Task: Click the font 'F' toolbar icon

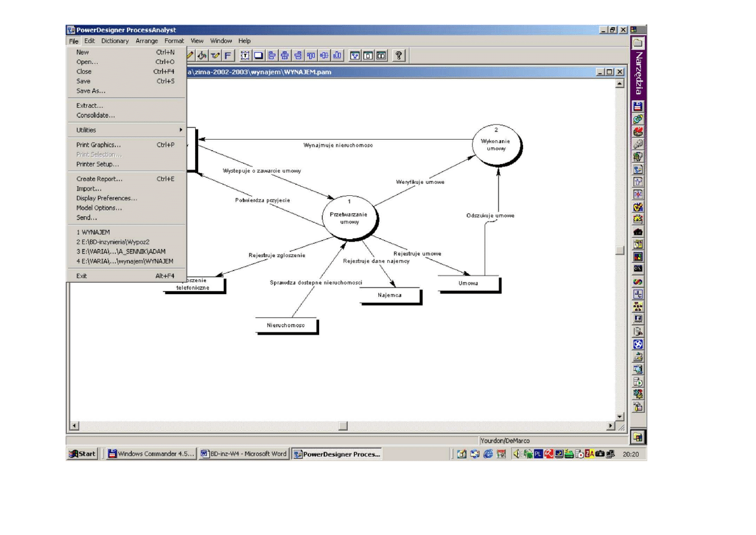Action: [x=229, y=56]
